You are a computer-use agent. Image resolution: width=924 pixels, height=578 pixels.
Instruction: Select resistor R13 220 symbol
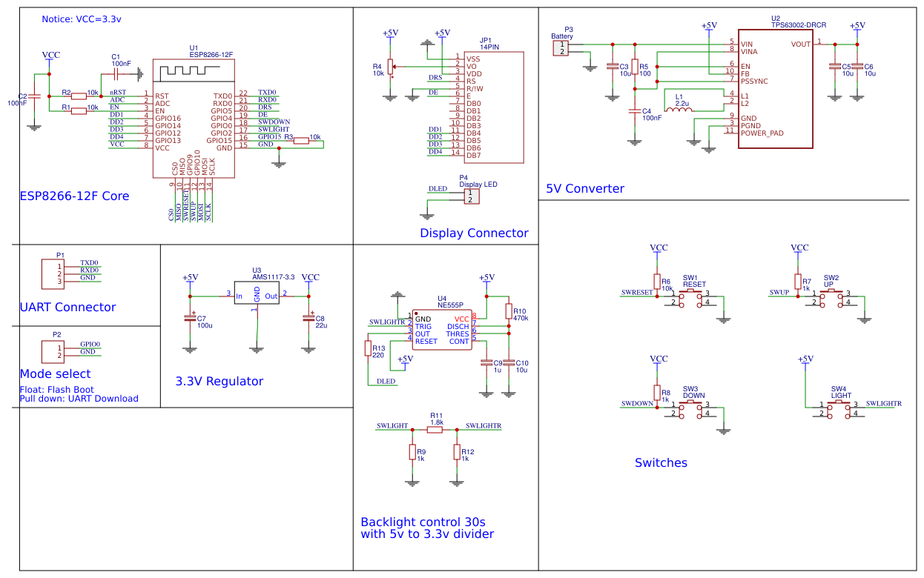tap(368, 348)
